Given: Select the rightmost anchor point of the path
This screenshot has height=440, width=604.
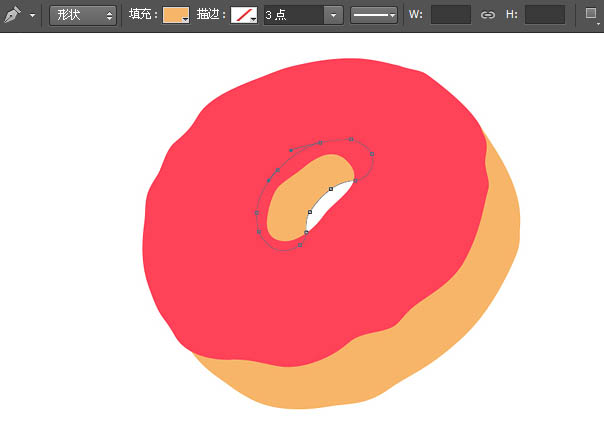Looking at the screenshot, I should coord(372,154).
